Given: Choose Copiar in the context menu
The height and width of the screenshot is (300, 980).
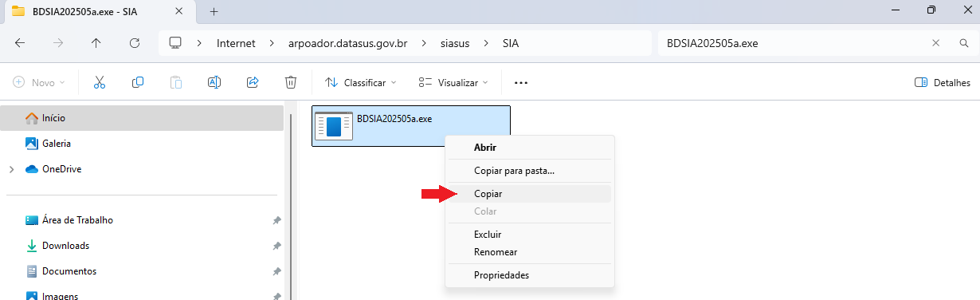Looking at the screenshot, I should point(529,194).
